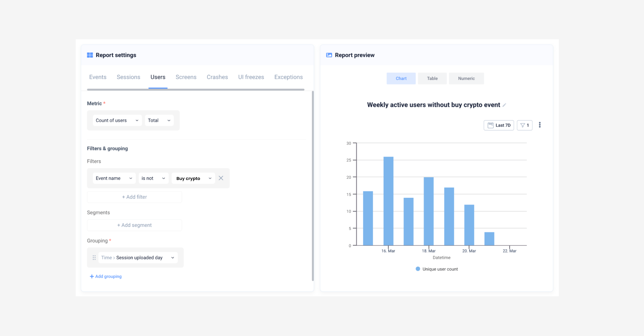Screen dimensions: 644x336
Task: Open the Sessions tab
Action: pos(128,77)
